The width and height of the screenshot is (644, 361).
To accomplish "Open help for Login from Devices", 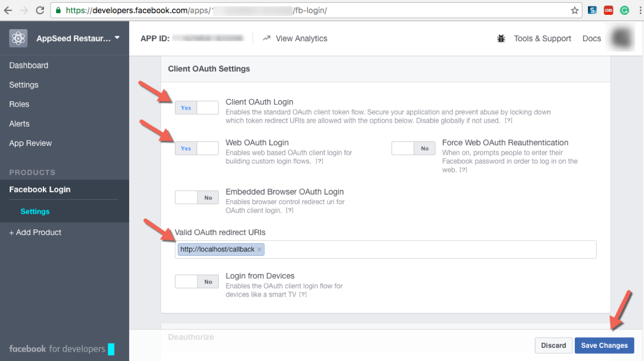I will click(x=303, y=294).
